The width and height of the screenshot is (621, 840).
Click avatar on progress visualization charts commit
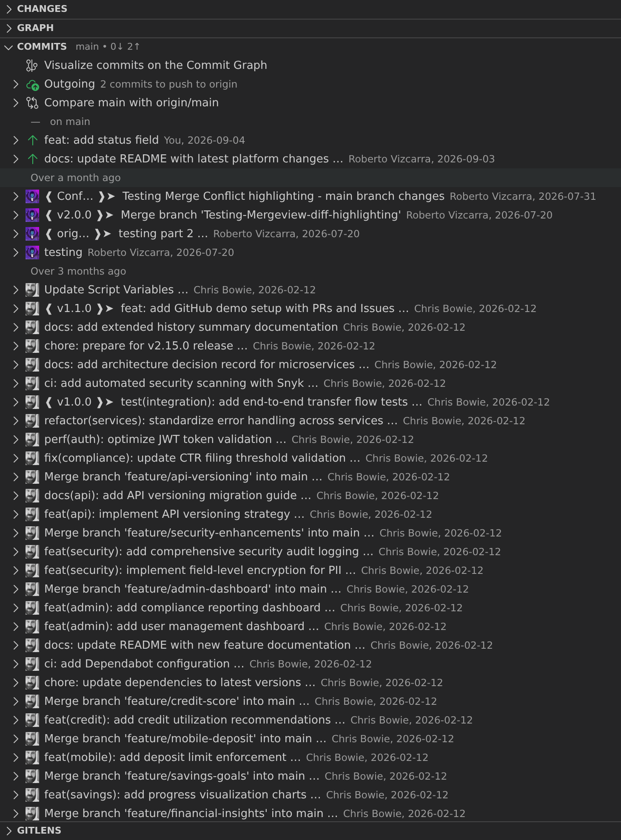point(32,795)
